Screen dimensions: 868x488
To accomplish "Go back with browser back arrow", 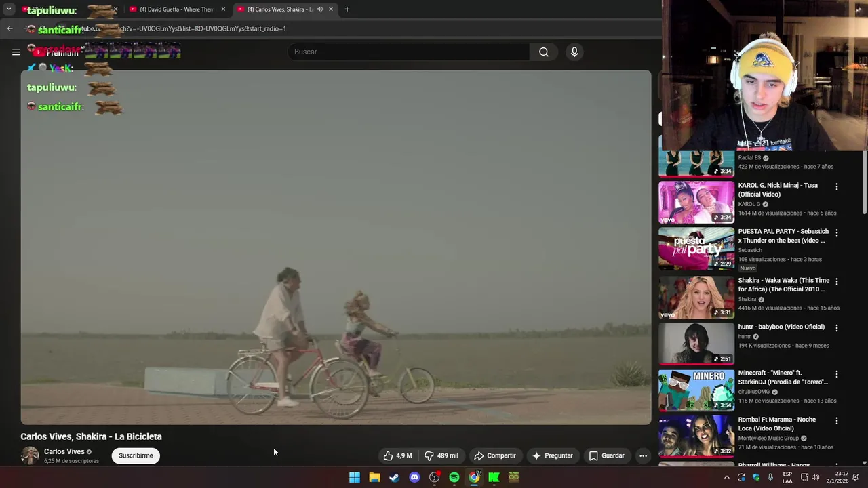I will [9, 28].
